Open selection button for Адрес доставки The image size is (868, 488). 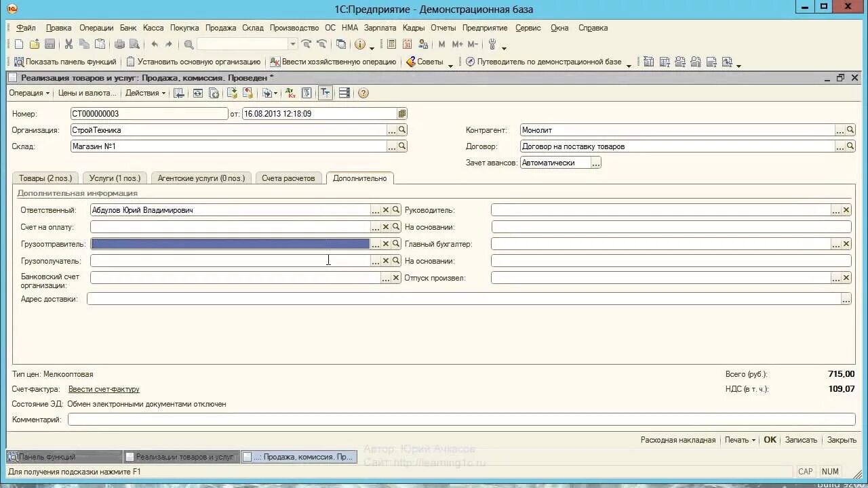click(x=846, y=299)
